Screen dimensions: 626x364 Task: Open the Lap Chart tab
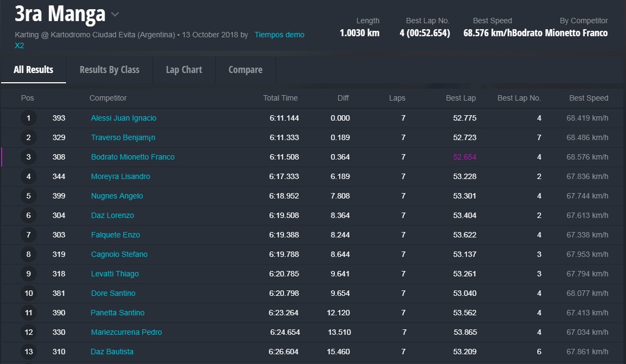(184, 70)
